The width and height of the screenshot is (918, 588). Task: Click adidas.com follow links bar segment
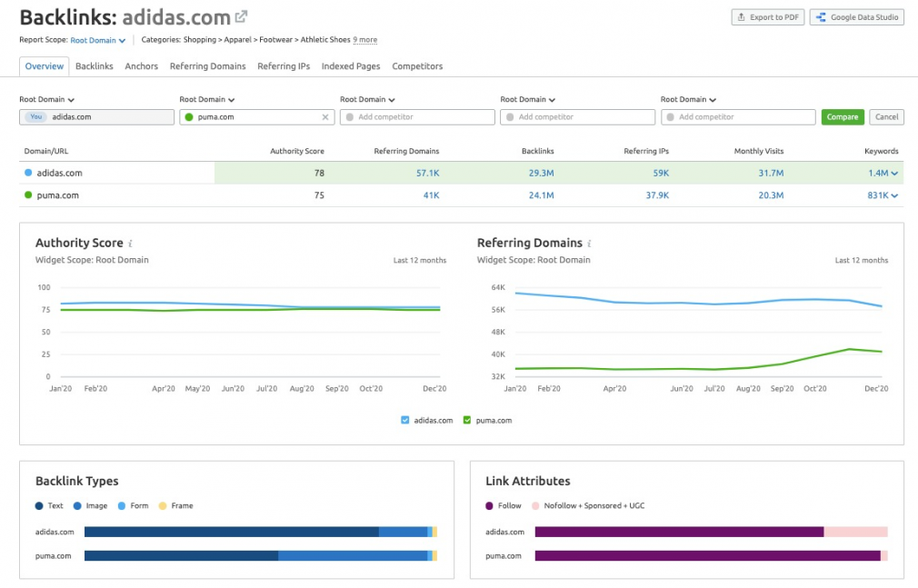[680, 532]
